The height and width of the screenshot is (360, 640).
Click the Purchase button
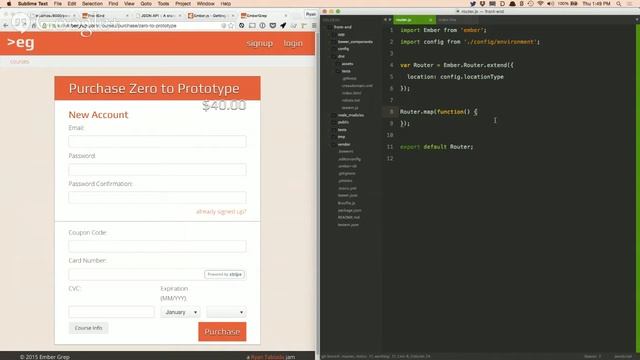pos(222,331)
